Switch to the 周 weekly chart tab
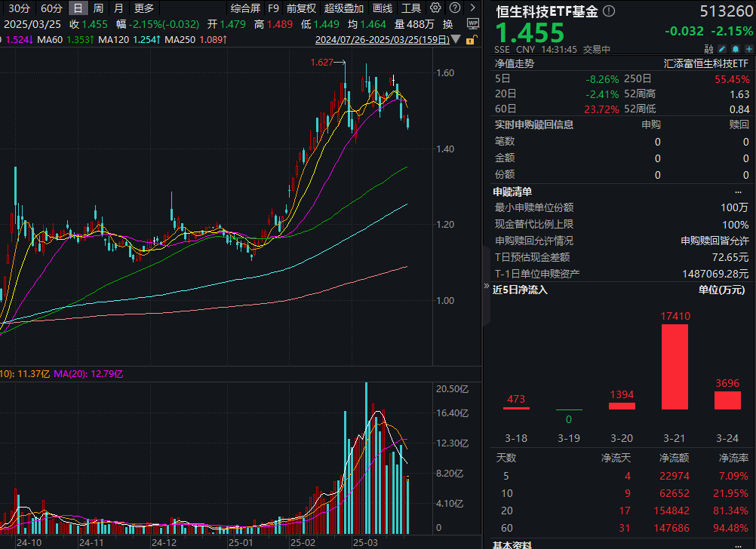 [100, 8]
